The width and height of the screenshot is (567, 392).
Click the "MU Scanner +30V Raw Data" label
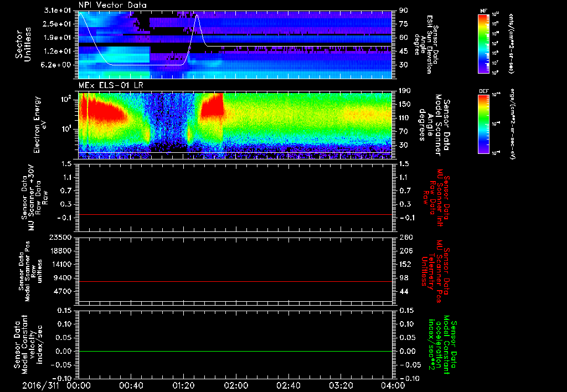coord(33,198)
